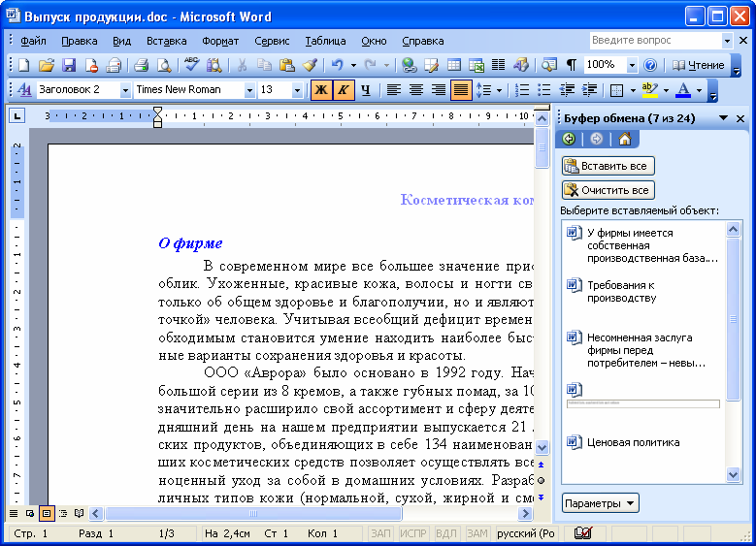Switch to Normal view button

(14, 514)
